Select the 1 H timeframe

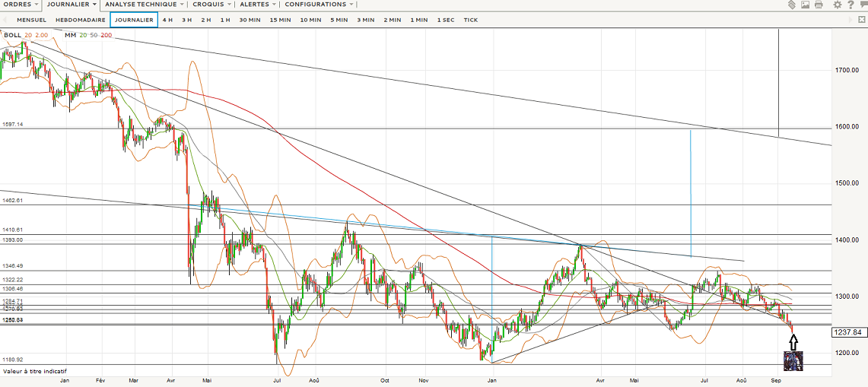point(225,20)
